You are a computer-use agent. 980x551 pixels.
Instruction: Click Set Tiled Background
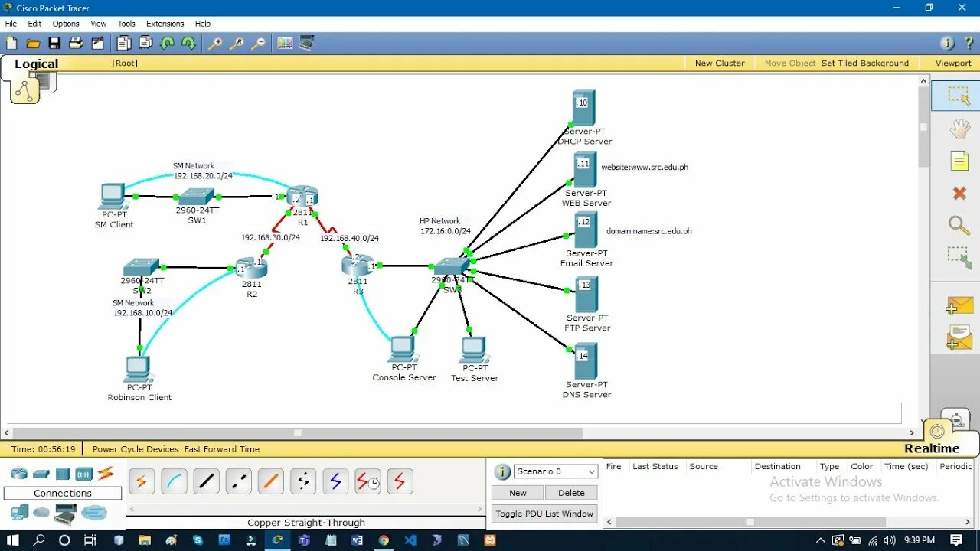[865, 63]
